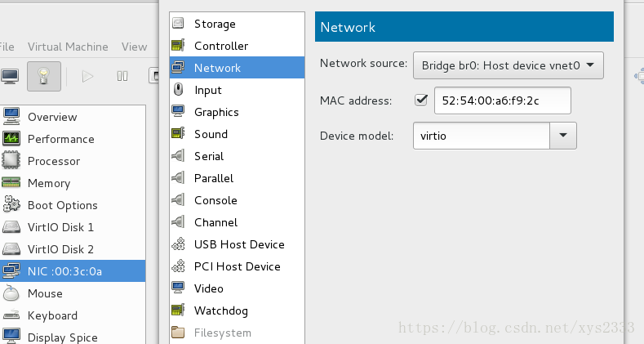Select VirtIO Disk 1 in sidebar
644x344 pixels.
pos(73,227)
